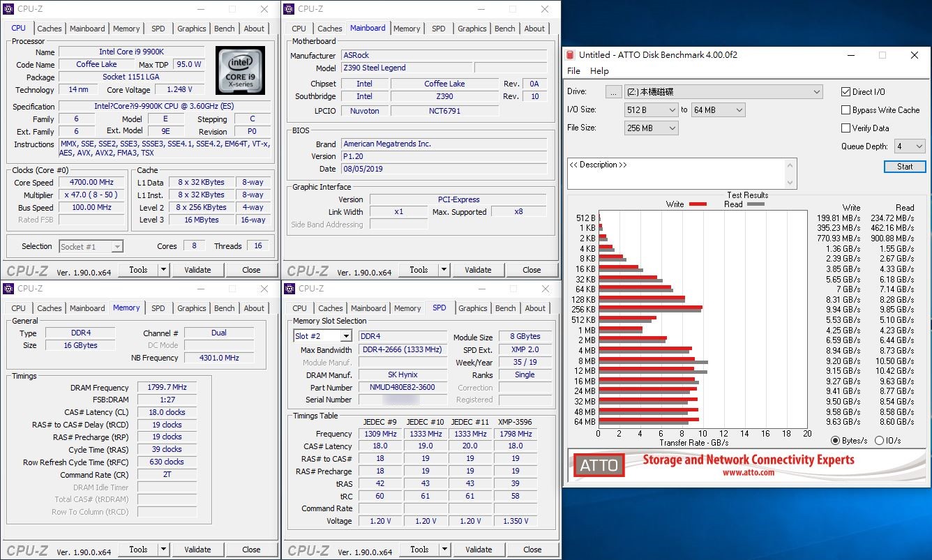932x560 pixels.
Task: Expand Tools dropdown arrow in SPD window
Action: click(x=445, y=550)
